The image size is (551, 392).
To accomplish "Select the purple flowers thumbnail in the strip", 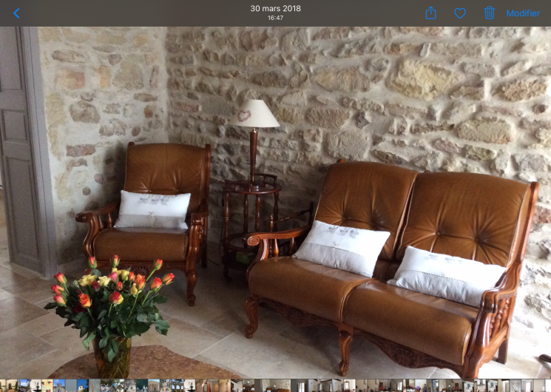I will coord(421,385).
